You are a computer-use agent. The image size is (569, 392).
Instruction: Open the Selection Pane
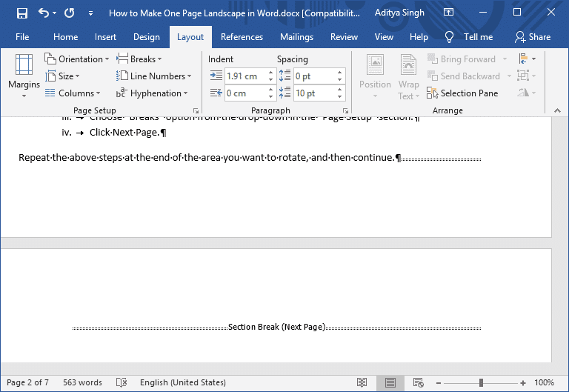[x=462, y=93]
